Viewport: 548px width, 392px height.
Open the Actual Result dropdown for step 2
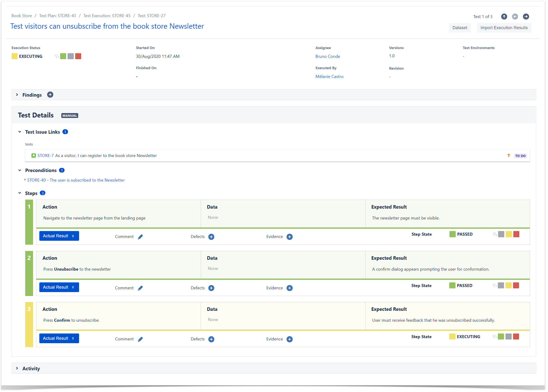coord(59,287)
